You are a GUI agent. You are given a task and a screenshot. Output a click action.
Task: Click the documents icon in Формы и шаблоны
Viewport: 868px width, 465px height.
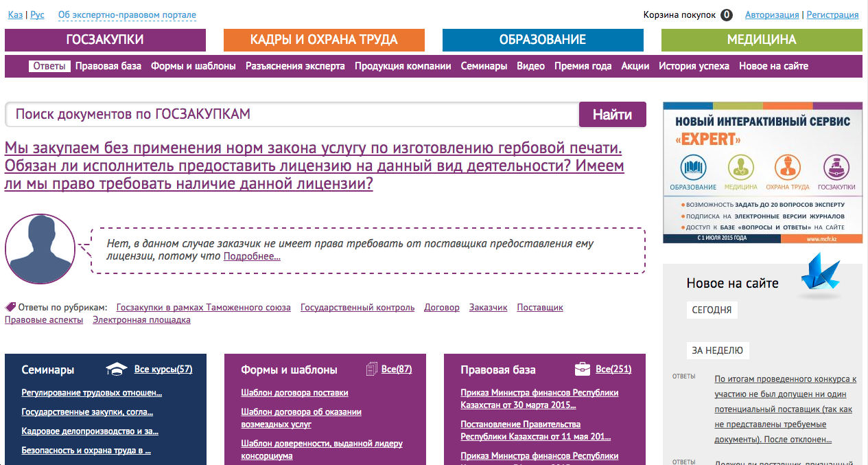pyautogui.click(x=372, y=370)
